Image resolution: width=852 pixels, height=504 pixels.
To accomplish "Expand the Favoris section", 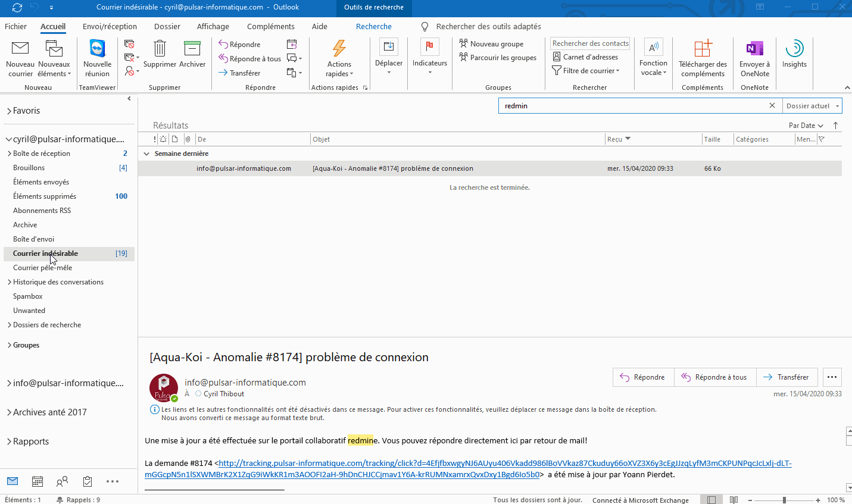I will pyautogui.click(x=9, y=111).
